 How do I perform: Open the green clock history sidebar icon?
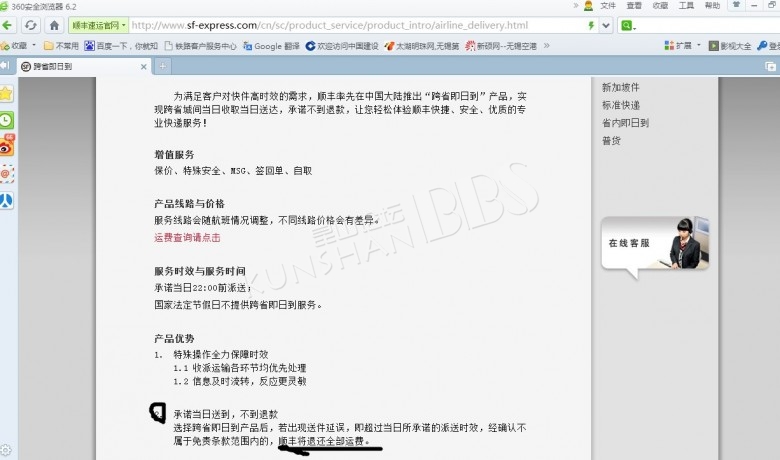pos(6,120)
